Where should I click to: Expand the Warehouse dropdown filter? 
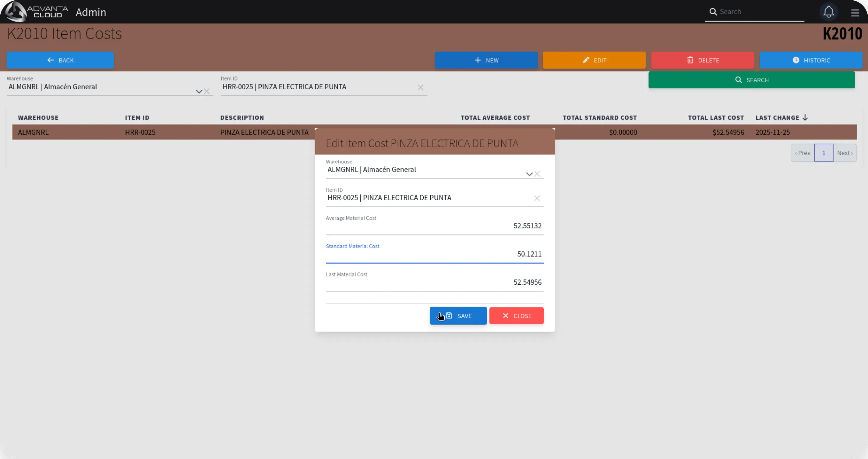(199, 91)
